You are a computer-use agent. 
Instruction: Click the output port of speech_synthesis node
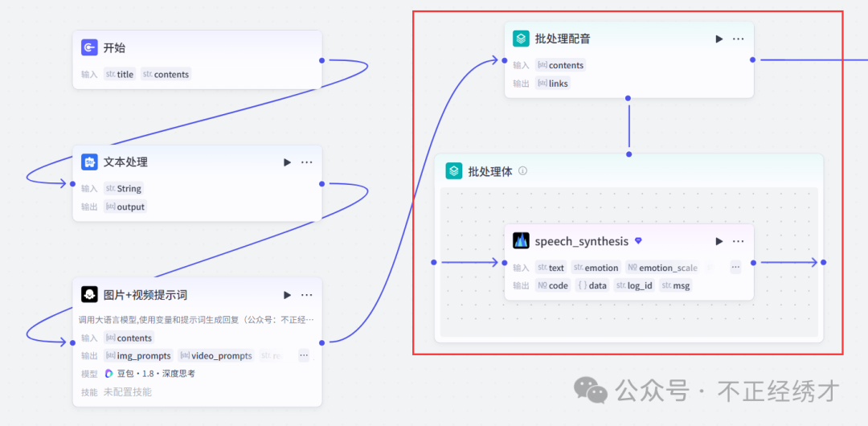[x=753, y=263]
